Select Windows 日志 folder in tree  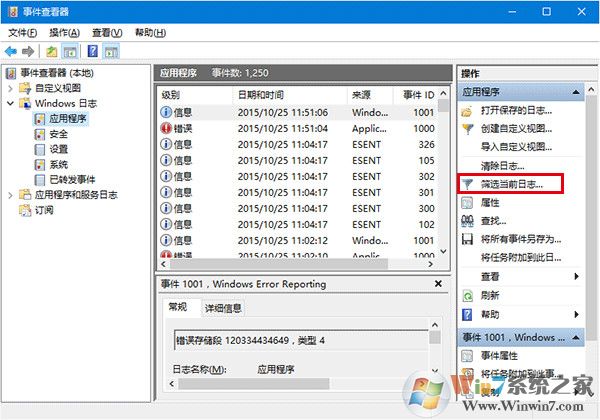[x=66, y=103]
